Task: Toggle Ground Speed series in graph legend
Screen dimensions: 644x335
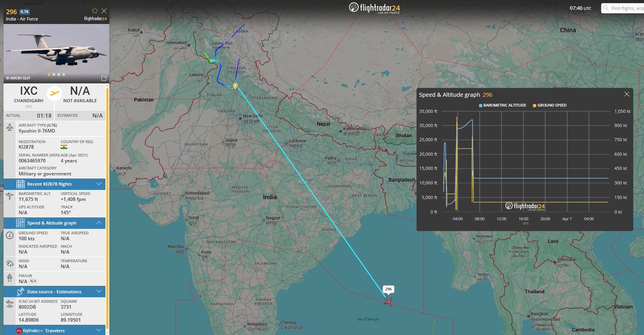Action: [x=550, y=106]
